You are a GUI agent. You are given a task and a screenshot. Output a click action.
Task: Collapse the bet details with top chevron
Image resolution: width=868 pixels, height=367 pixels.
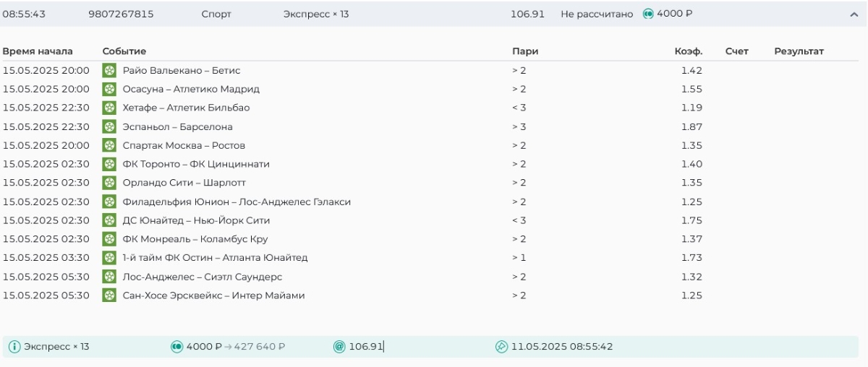[x=854, y=14]
